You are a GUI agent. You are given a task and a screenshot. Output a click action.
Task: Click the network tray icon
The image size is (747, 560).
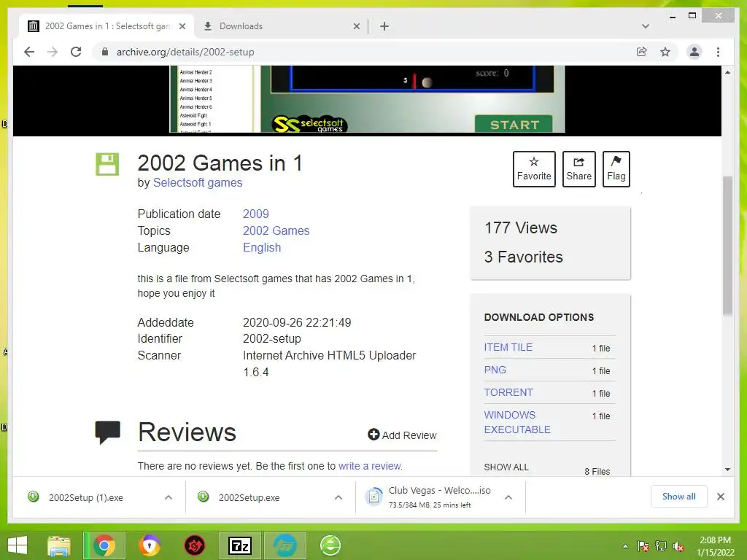(x=661, y=546)
